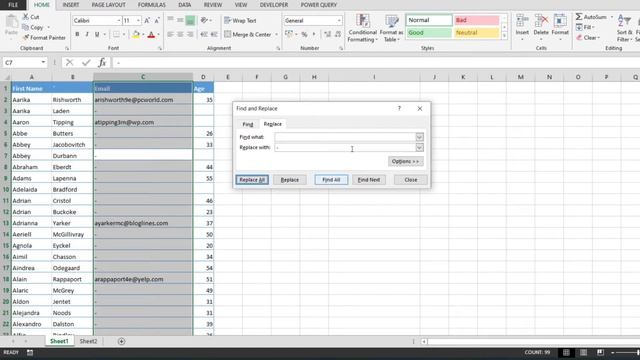This screenshot has width=640, height=360.
Task: Toggle Bold formatting
Action: pyautogui.click(x=77, y=35)
